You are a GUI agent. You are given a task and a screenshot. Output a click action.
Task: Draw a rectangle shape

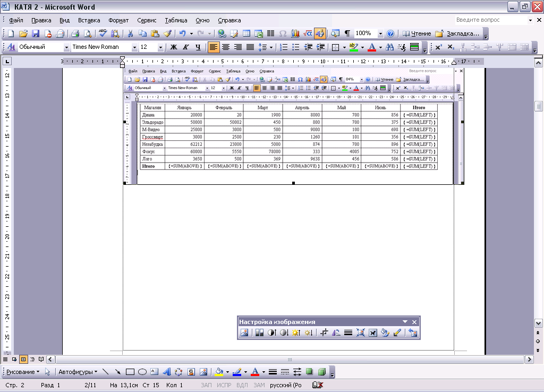click(130, 372)
